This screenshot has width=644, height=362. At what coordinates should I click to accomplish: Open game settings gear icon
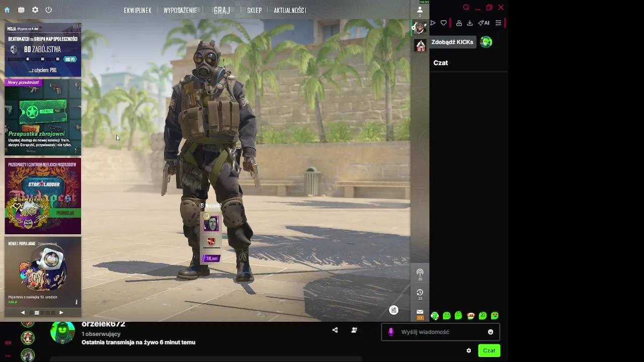tap(35, 10)
